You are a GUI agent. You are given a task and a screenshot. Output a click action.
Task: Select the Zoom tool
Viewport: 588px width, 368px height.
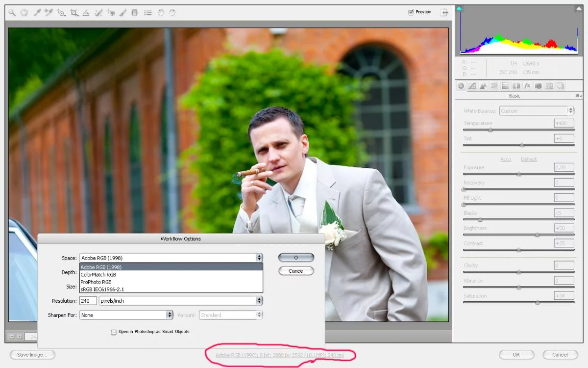pyautogui.click(x=12, y=13)
